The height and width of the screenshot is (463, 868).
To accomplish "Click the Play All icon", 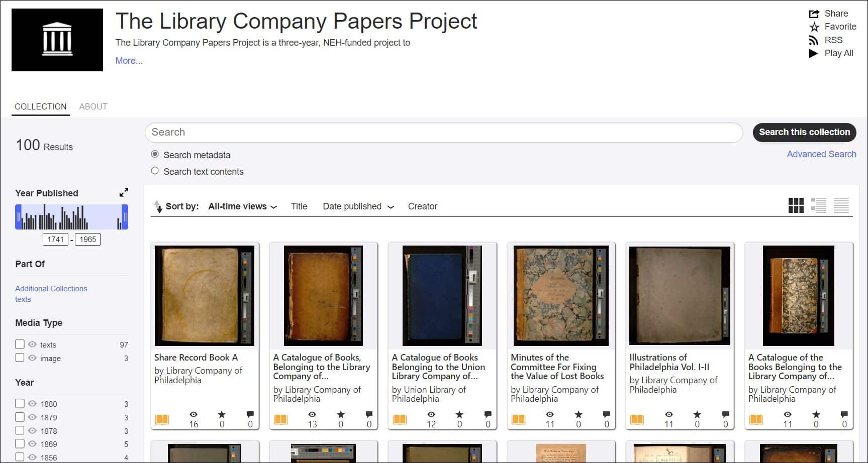I will (814, 53).
